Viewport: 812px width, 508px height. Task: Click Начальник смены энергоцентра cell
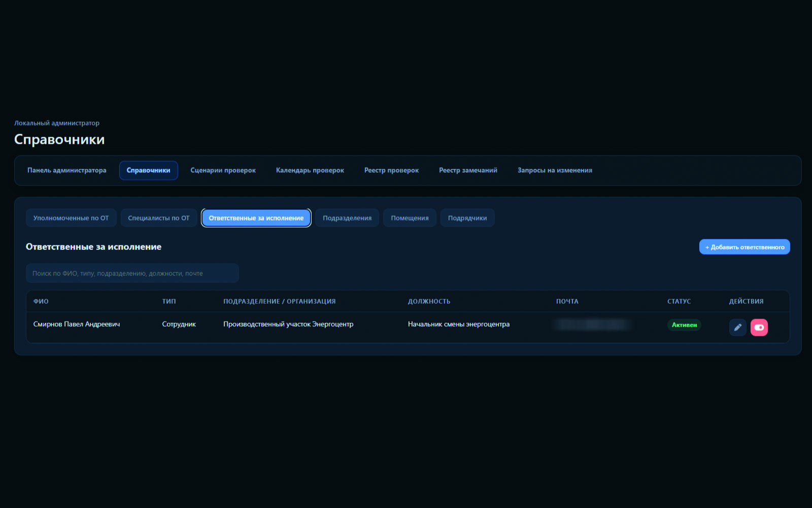(x=459, y=324)
